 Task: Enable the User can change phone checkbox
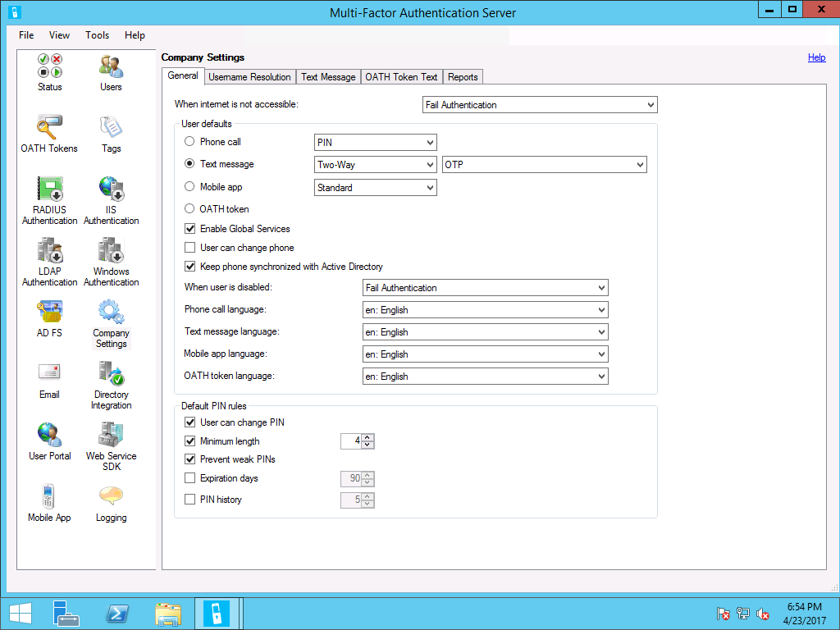(190, 248)
